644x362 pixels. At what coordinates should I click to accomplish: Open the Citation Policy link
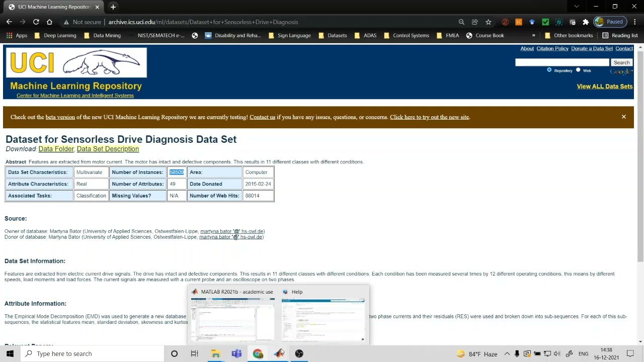[x=552, y=49]
